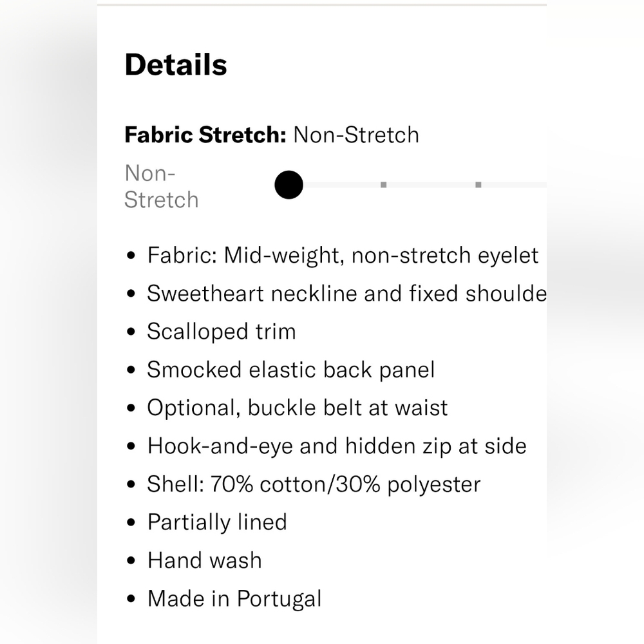Click the gray Non-Stretch slider end label

tap(161, 187)
